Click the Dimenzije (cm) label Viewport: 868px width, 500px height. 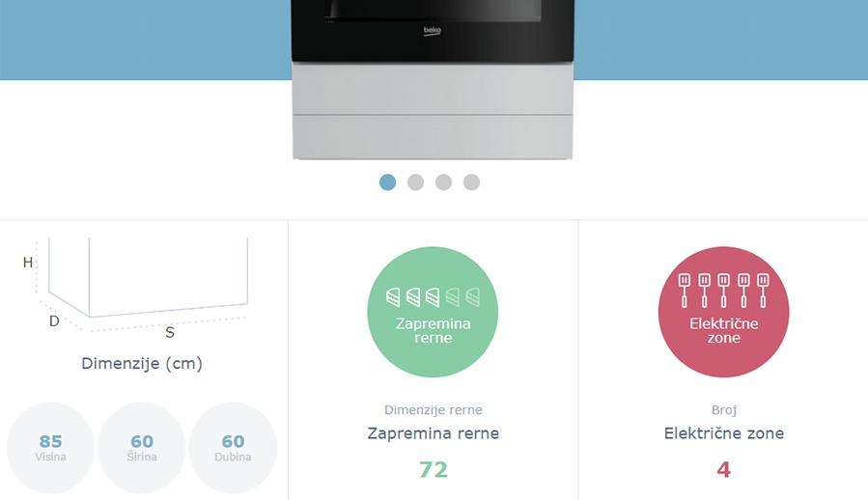[x=142, y=364]
